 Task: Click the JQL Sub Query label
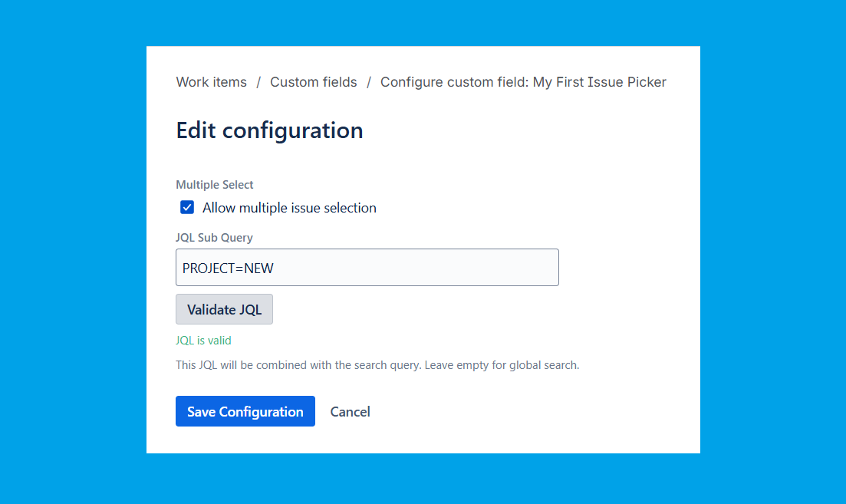214,238
